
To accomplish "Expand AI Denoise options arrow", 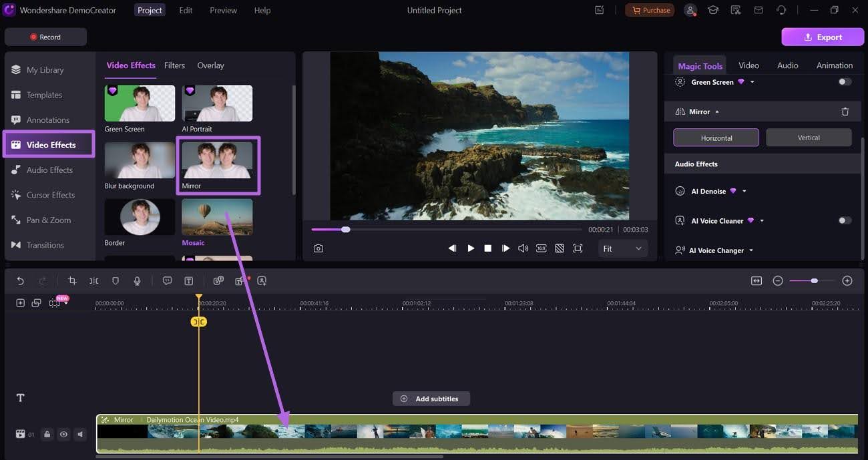I will (x=744, y=192).
